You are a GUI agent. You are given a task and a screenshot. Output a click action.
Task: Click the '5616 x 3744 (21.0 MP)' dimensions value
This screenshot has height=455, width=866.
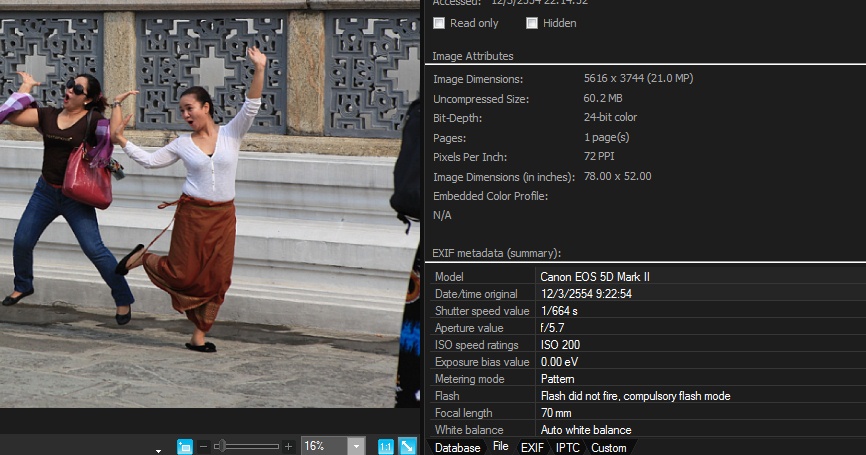[x=638, y=78]
